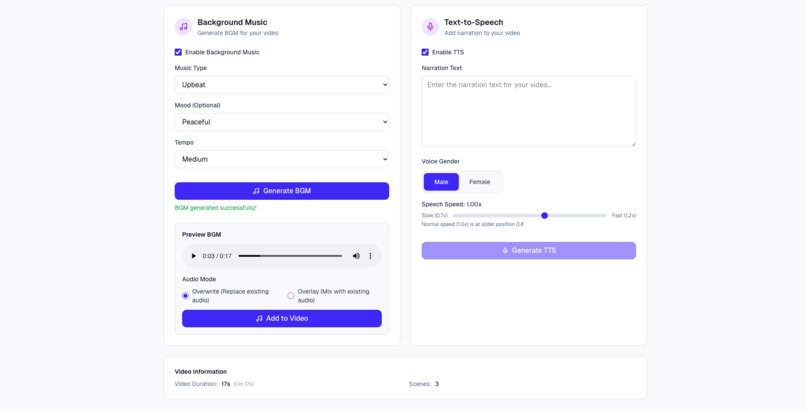The height and width of the screenshot is (411, 806).
Task: Click the 'Preview BGM' heading
Action: (x=202, y=235)
